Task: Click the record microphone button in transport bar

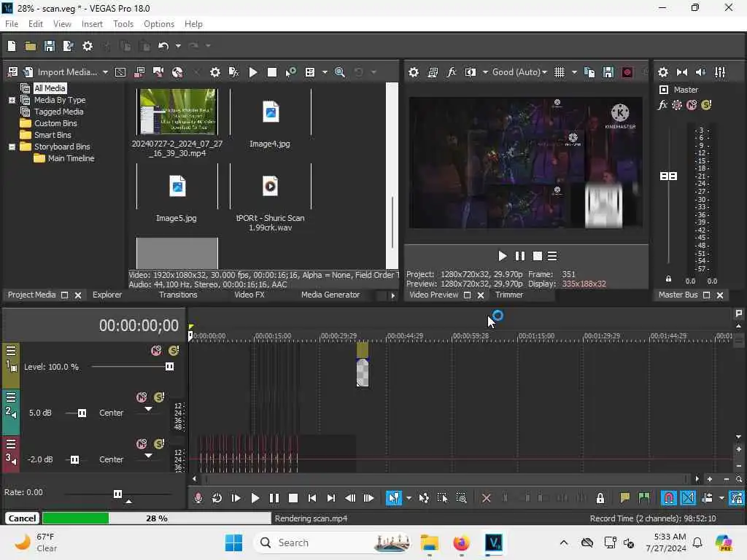Action: [198, 498]
